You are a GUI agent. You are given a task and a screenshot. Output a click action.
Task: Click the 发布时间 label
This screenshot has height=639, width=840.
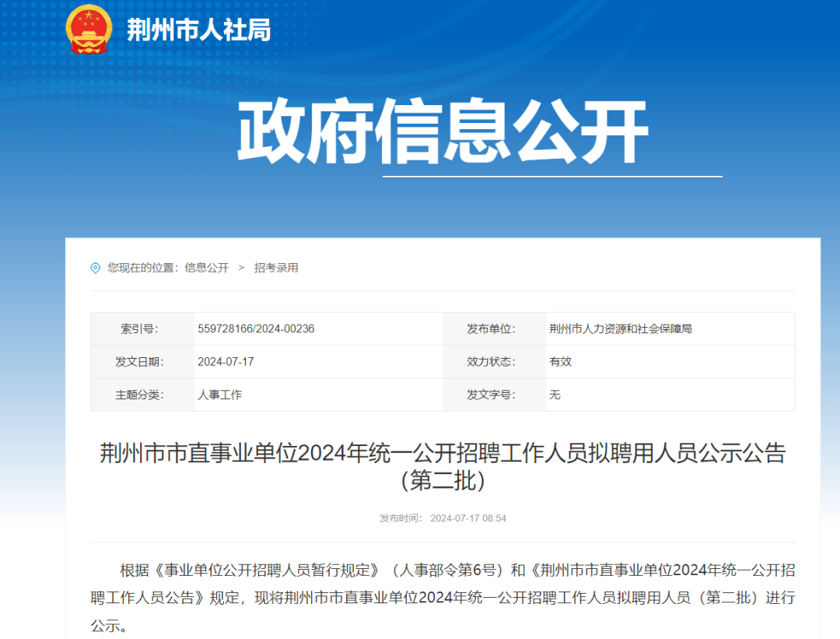coord(401,518)
